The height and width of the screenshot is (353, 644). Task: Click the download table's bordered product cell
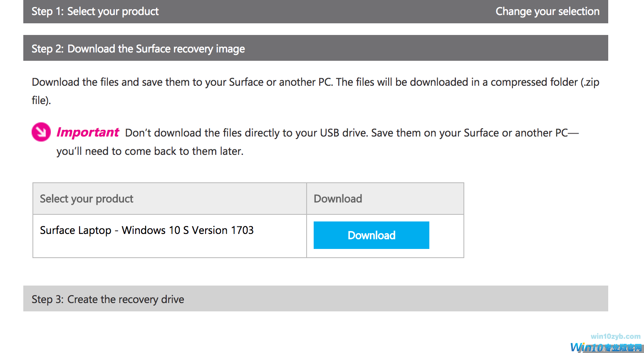coord(169,236)
